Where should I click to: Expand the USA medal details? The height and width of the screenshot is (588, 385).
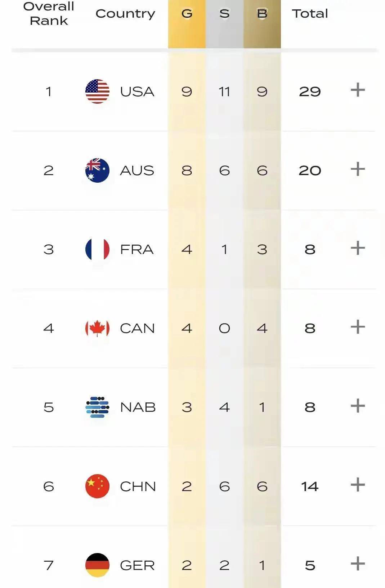coord(358,90)
